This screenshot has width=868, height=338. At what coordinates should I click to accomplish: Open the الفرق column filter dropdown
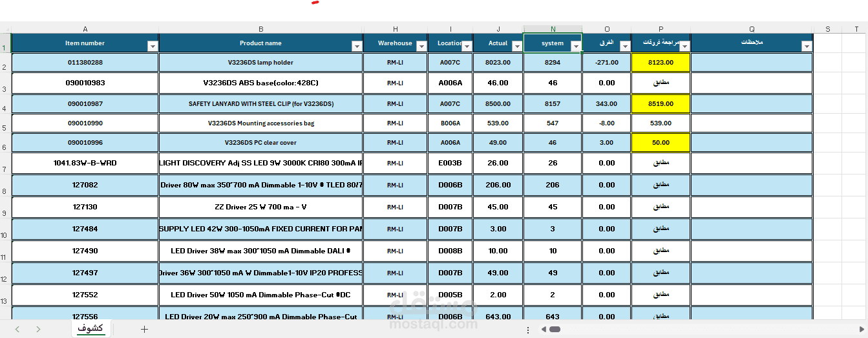click(x=625, y=46)
